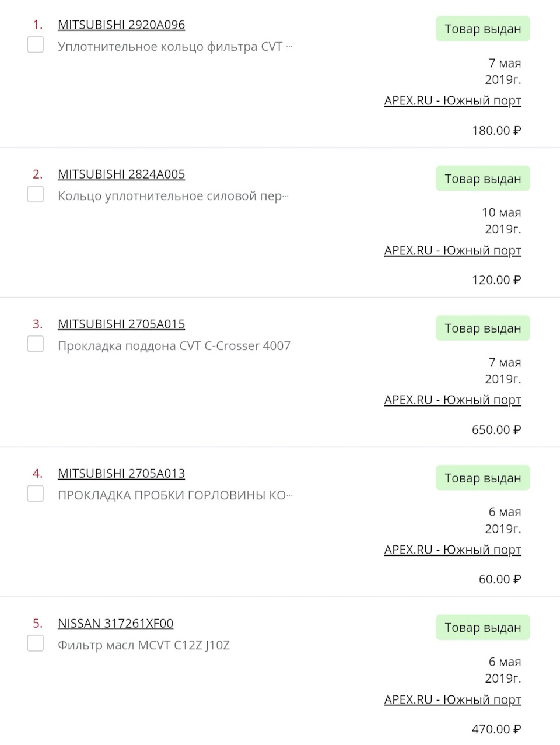Open the MITSUBISHI 2824A005 part link
This screenshot has width=560, height=745.
click(x=121, y=174)
